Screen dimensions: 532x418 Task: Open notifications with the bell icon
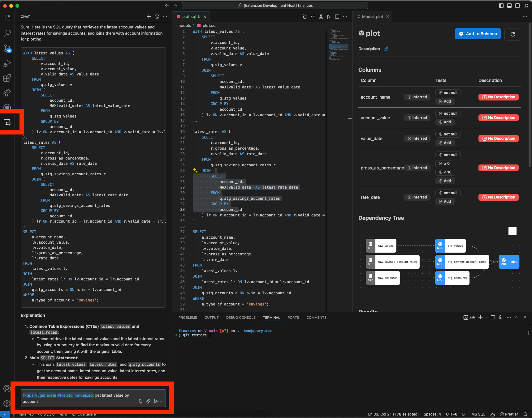click(525, 414)
